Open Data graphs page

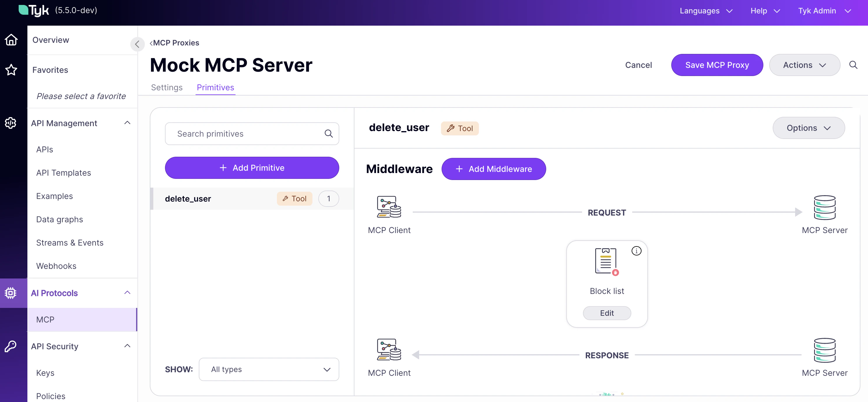click(x=59, y=219)
